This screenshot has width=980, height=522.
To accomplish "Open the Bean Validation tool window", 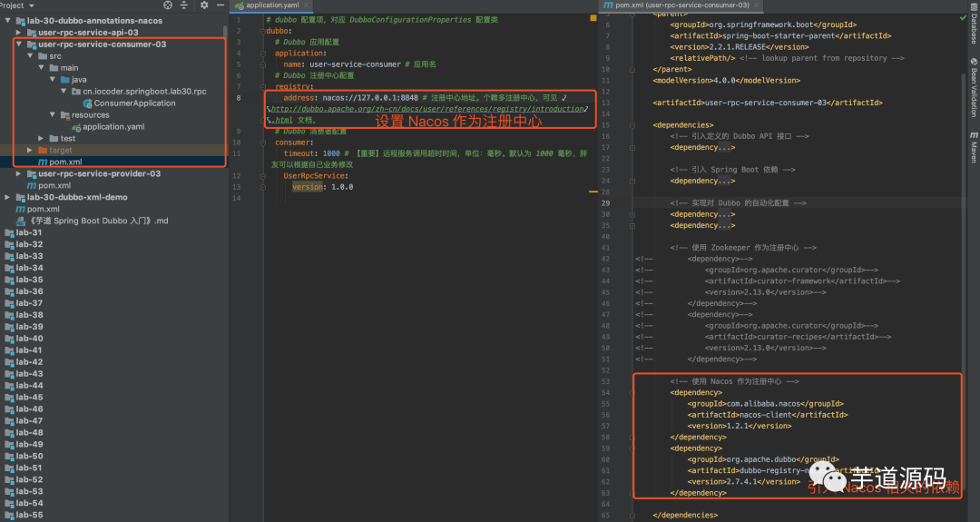I will click(x=974, y=87).
